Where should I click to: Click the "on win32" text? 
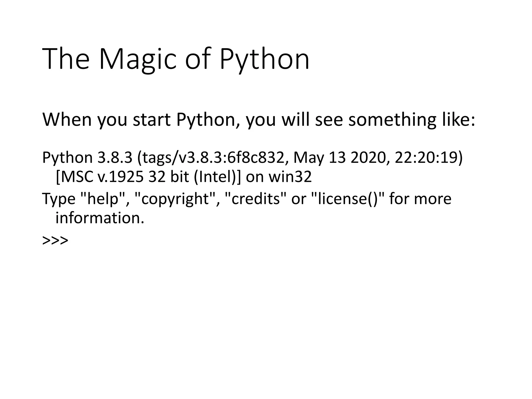click(x=279, y=177)
